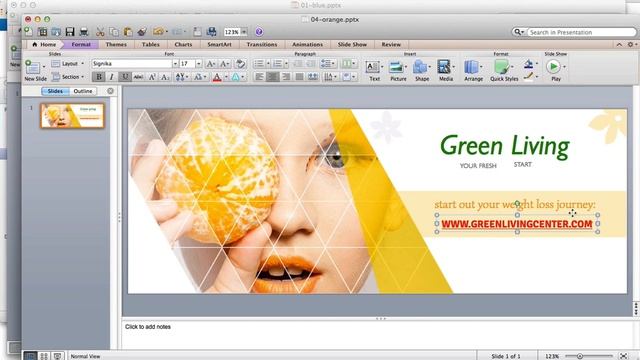Collapse the ribbon with the chevron
Screen dimensions: 640x360
click(x=619, y=44)
